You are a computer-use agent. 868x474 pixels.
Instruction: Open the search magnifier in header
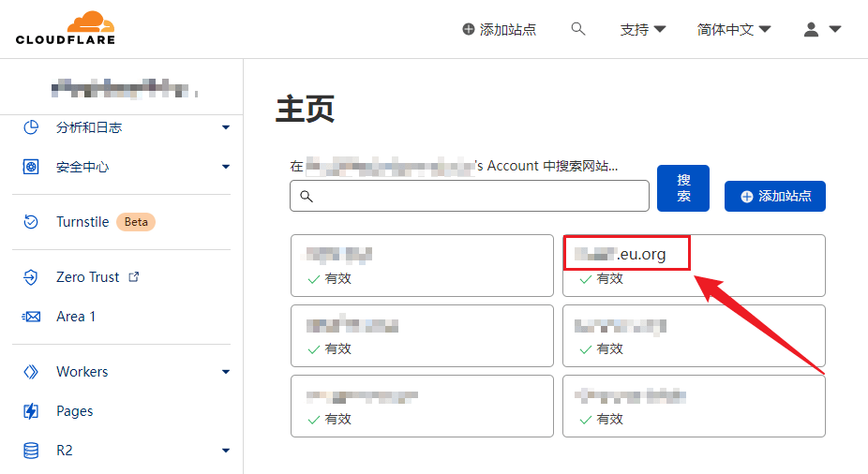pyautogui.click(x=578, y=29)
